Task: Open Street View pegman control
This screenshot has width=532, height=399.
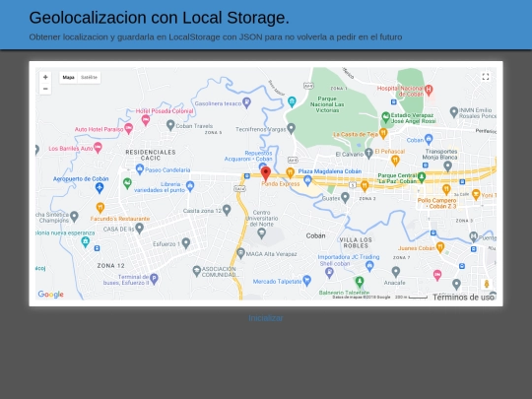Action: 487,284
